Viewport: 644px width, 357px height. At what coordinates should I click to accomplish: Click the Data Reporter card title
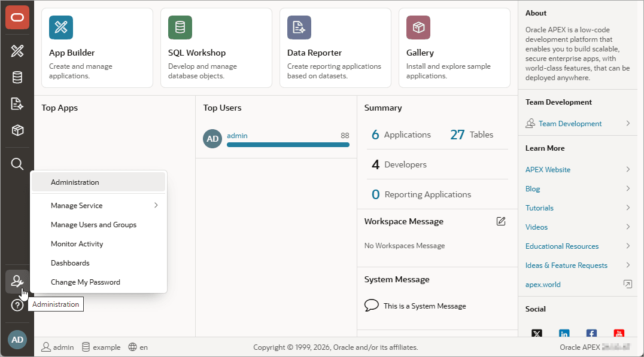(x=314, y=53)
